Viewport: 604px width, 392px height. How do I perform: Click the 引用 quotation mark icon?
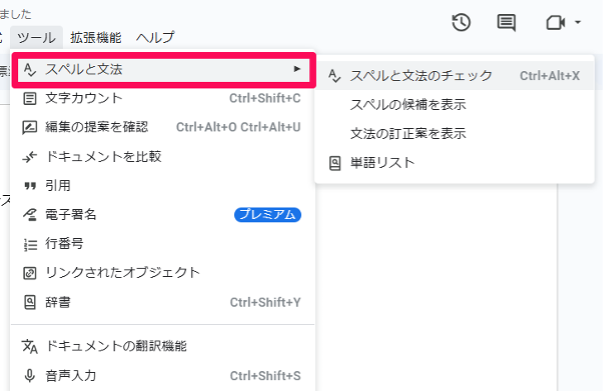coord(30,186)
